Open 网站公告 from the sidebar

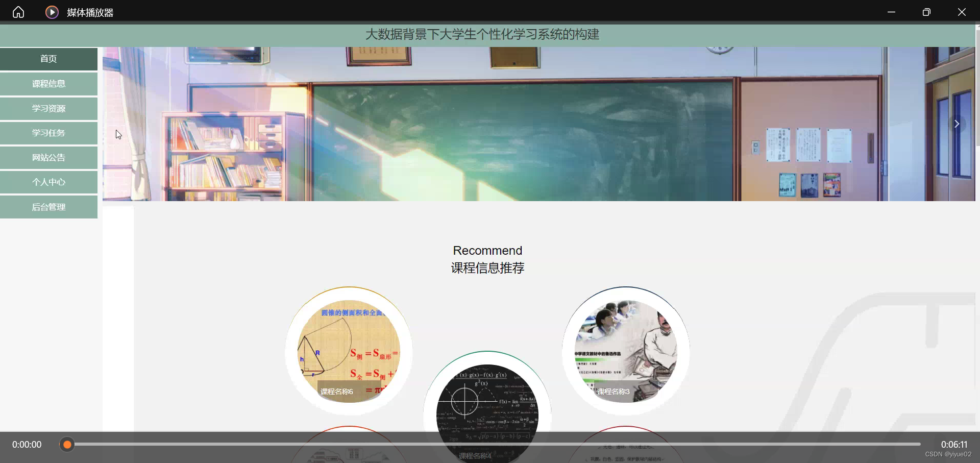point(48,158)
